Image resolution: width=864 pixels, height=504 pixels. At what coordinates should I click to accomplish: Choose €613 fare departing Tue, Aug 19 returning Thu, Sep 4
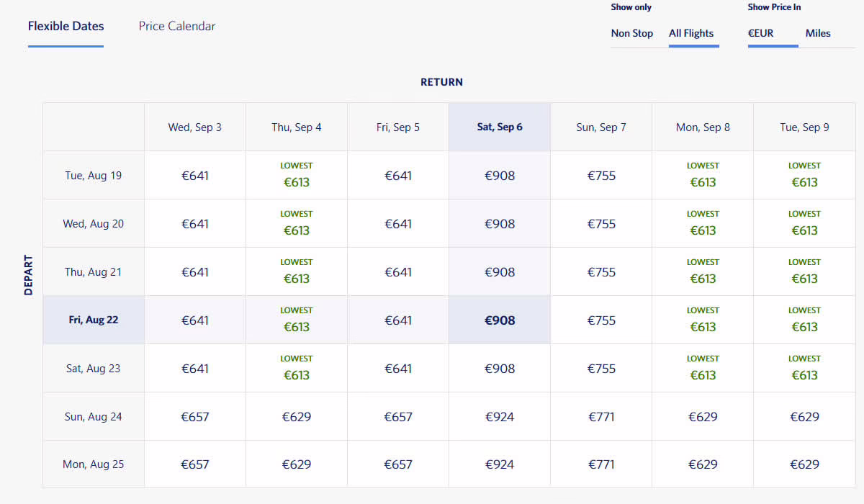pyautogui.click(x=297, y=176)
